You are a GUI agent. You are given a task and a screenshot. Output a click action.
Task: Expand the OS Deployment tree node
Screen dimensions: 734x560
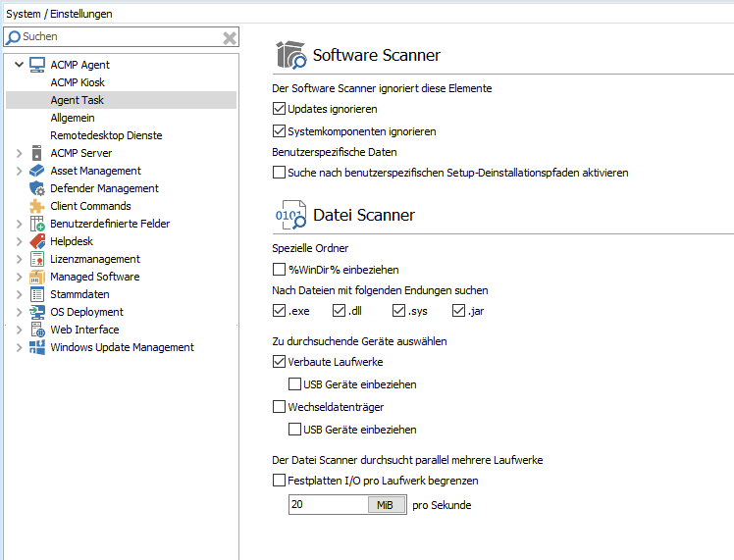tap(19, 312)
